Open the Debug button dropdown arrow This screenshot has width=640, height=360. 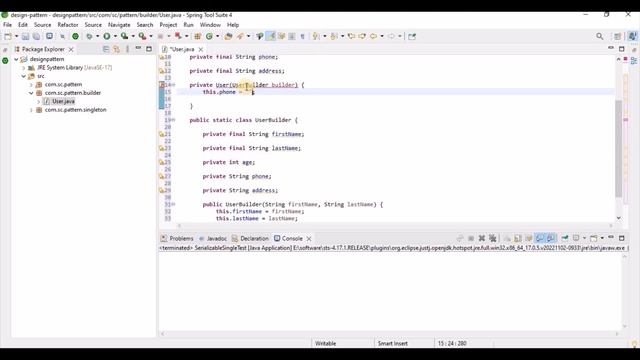(x=98, y=36)
